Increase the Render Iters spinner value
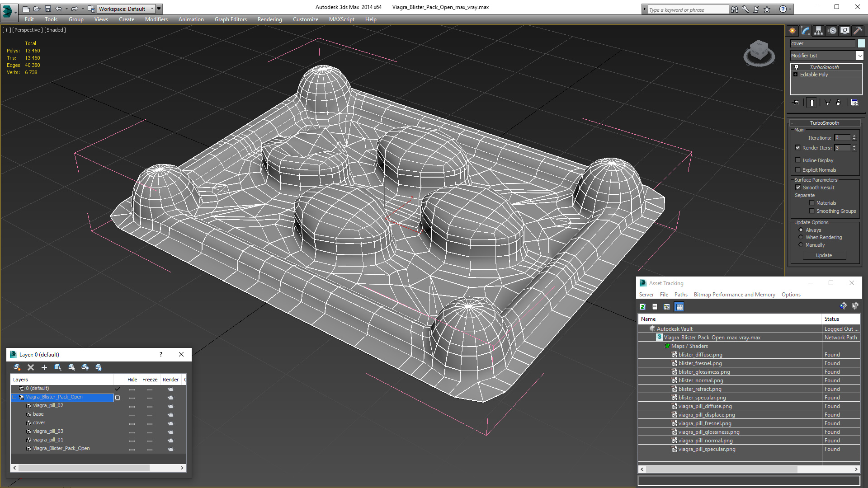The width and height of the screenshot is (868, 488). tap(854, 146)
